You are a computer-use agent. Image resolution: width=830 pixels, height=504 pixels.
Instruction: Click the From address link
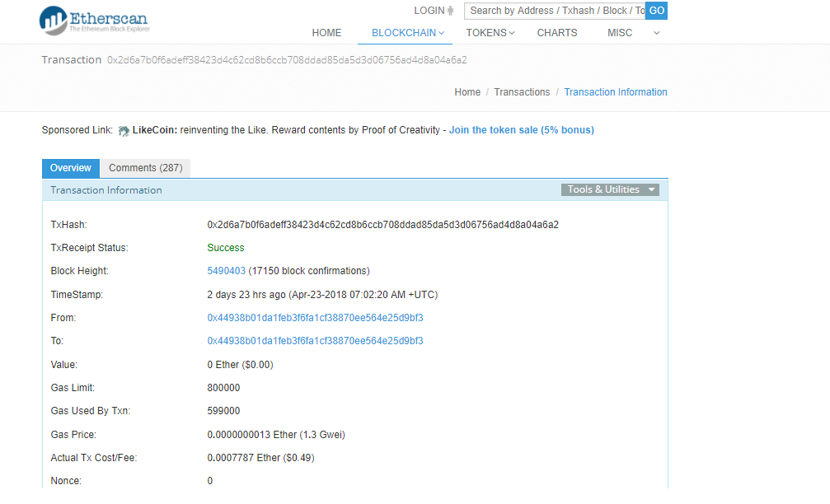click(315, 318)
